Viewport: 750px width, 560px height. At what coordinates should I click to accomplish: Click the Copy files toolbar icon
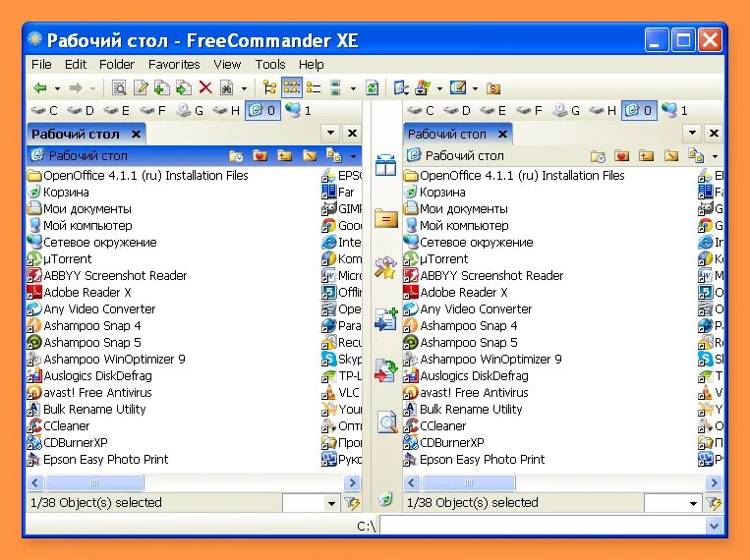click(x=162, y=88)
